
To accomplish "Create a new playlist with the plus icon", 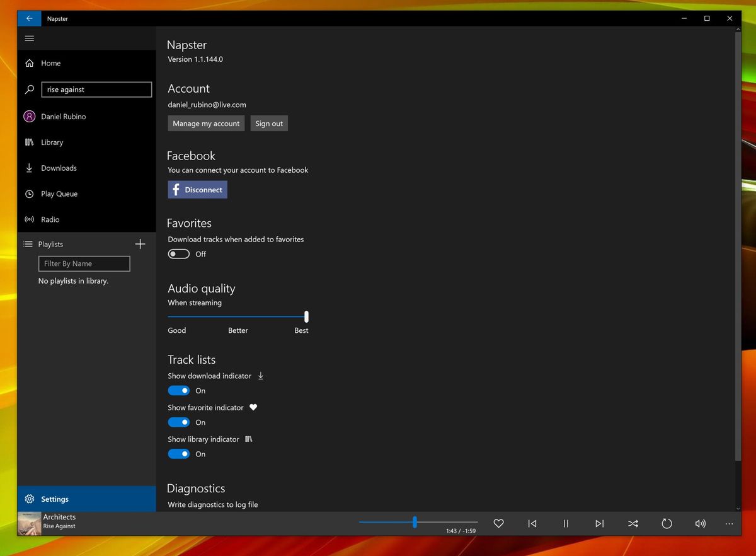I will pos(140,244).
